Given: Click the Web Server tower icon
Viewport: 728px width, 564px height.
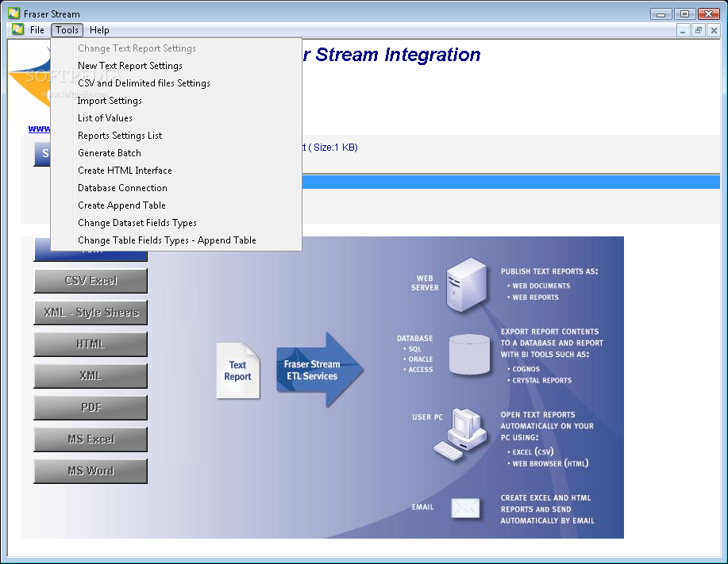Looking at the screenshot, I should (466, 284).
